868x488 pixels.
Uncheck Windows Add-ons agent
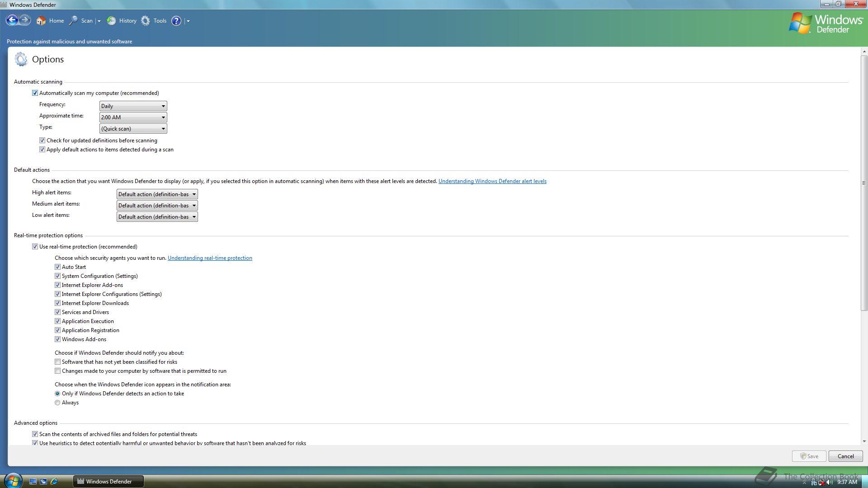[57, 339]
